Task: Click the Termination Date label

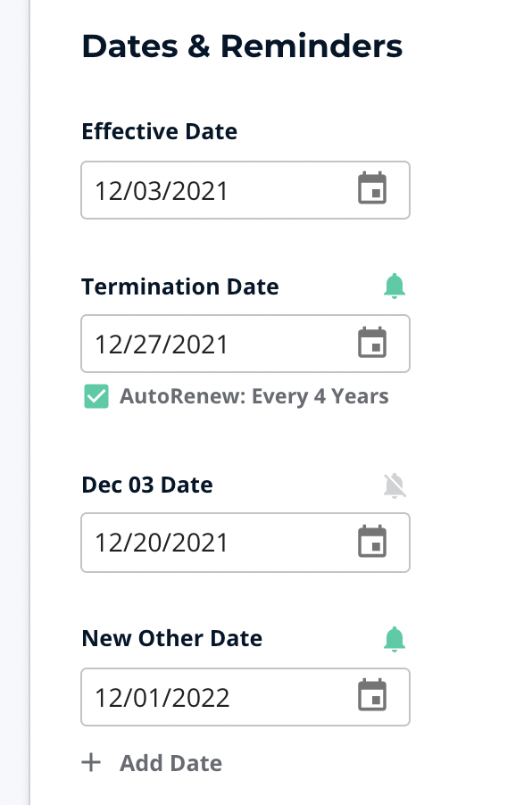Action: point(180,286)
